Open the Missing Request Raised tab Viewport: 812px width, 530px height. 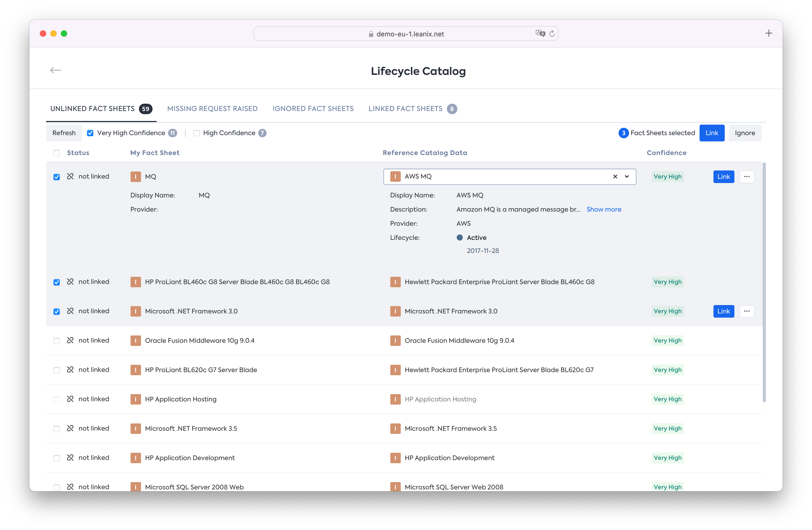pyautogui.click(x=212, y=109)
